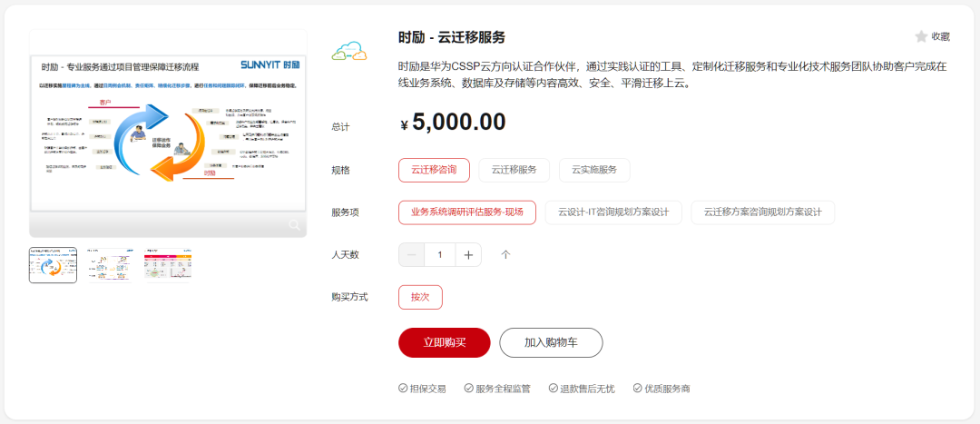The image size is (980, 424).
Task: Click the 服务项 row label
Action: tap(345, 212)
